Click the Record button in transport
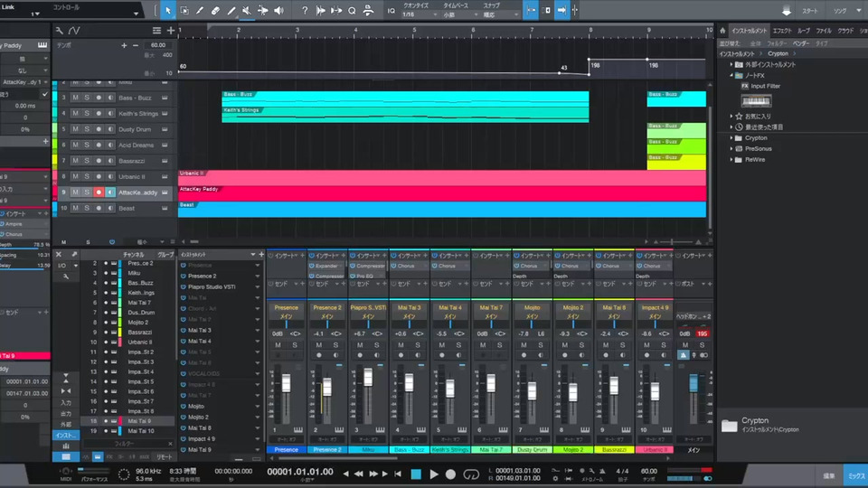The image size is (868, 488). click(x=450, y=474)
